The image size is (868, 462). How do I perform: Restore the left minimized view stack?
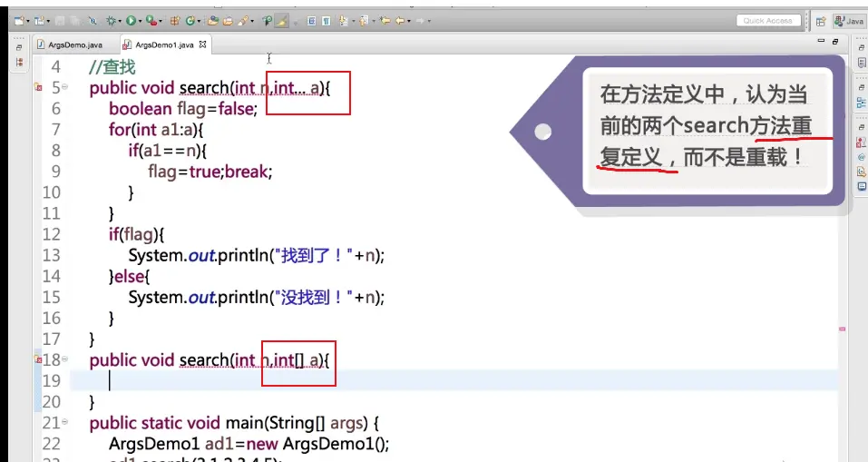pyautogui.click(x=19, y=48)
